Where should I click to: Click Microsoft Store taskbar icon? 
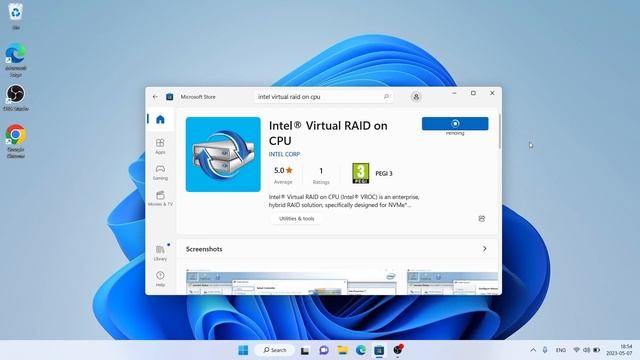click(379, 350)
